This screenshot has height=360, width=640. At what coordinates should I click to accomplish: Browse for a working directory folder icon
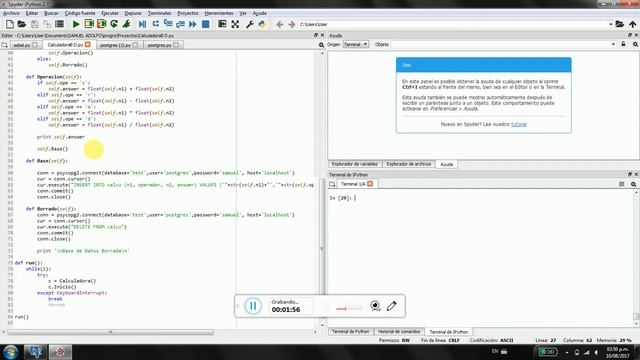(x=620, y=24)
